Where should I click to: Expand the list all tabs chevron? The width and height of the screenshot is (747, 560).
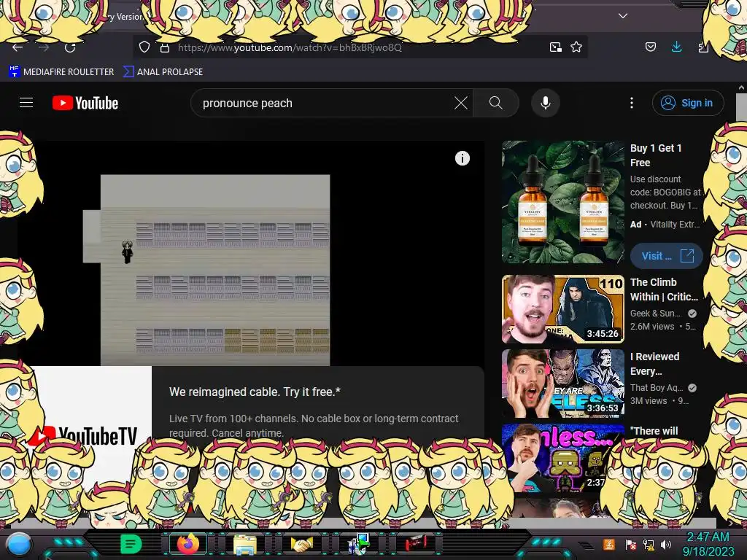(x=623, y=16)
